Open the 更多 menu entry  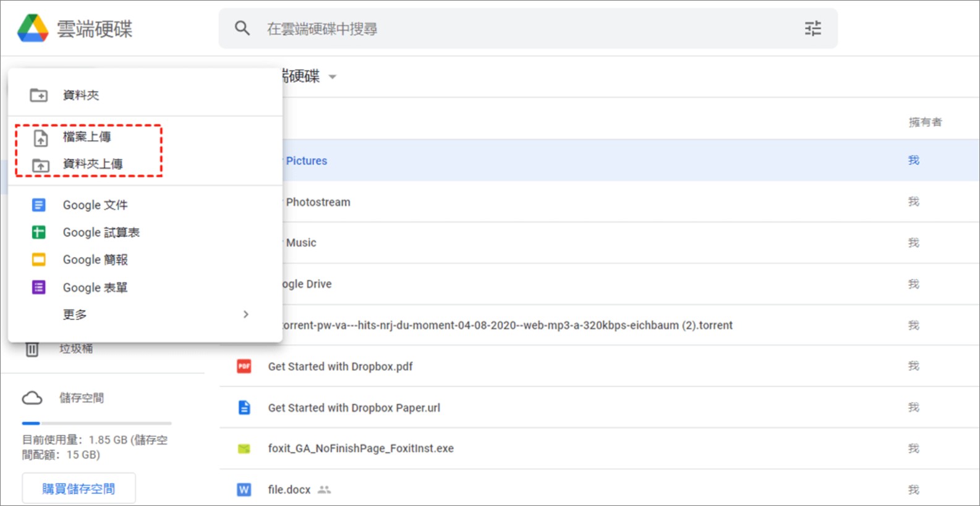pos(145,314)
